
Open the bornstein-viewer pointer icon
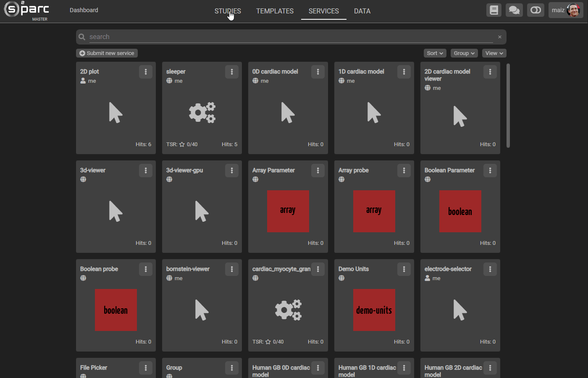click(202, 310)
